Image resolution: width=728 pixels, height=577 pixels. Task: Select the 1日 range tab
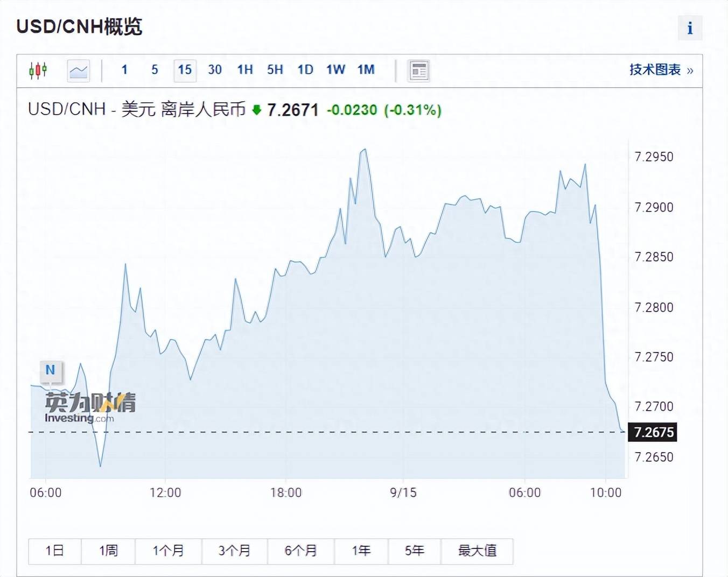[x=54, y=551]
